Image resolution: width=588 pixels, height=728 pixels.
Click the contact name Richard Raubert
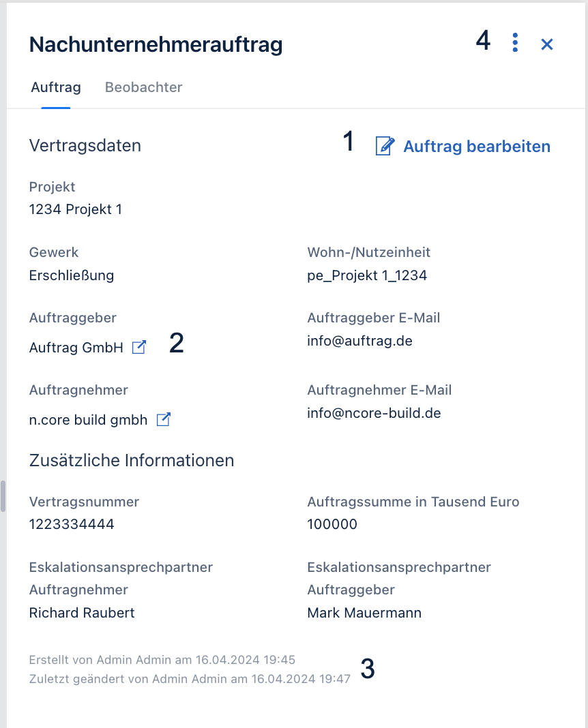click(x=82, y=613)
